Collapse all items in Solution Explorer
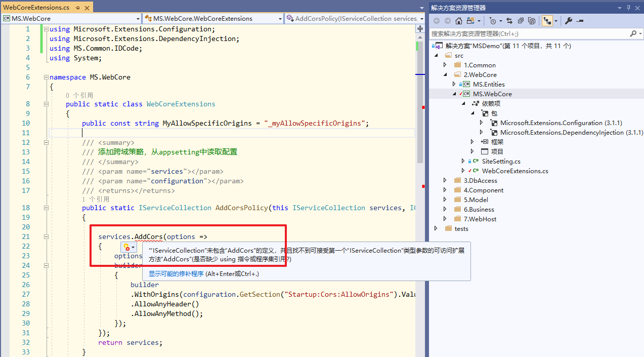 521,21
